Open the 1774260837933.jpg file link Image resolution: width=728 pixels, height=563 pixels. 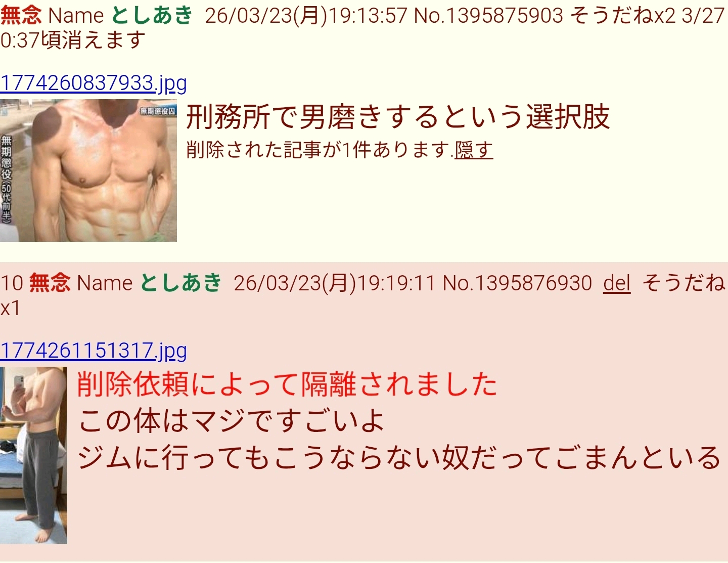[x=94, y=83]
